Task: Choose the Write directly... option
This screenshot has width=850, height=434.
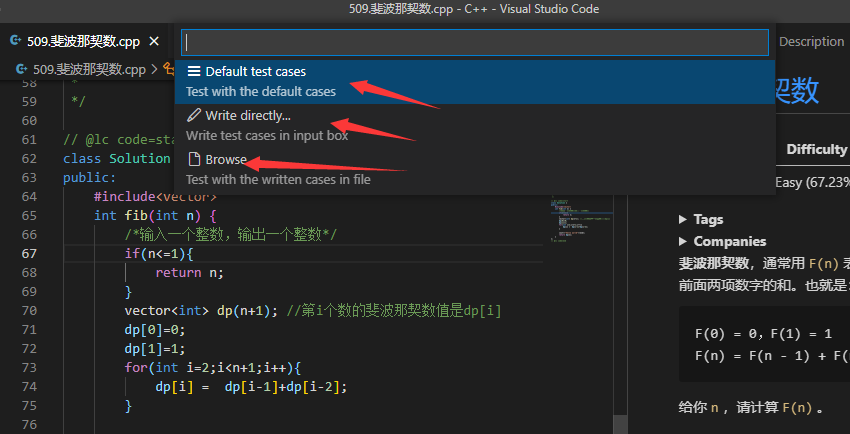Action: coord(248,116)
